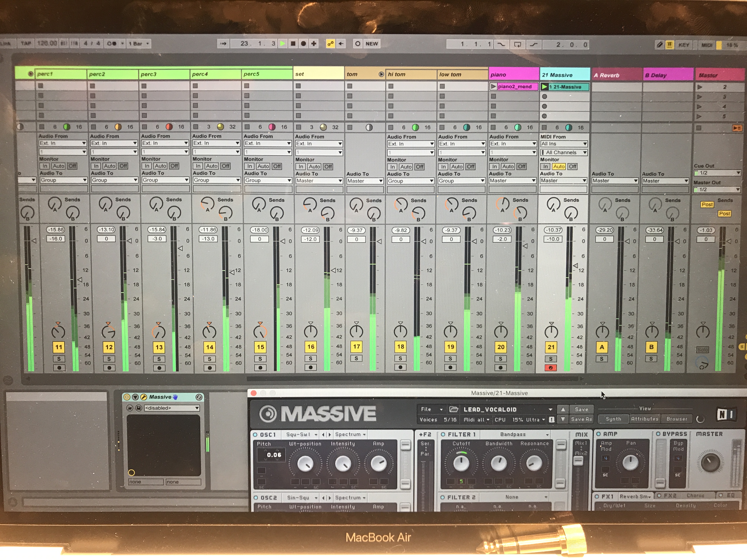This screenshot has width=747, height=560.
Task: Click Save As button in Massive
Action: [x=581, y=419]
